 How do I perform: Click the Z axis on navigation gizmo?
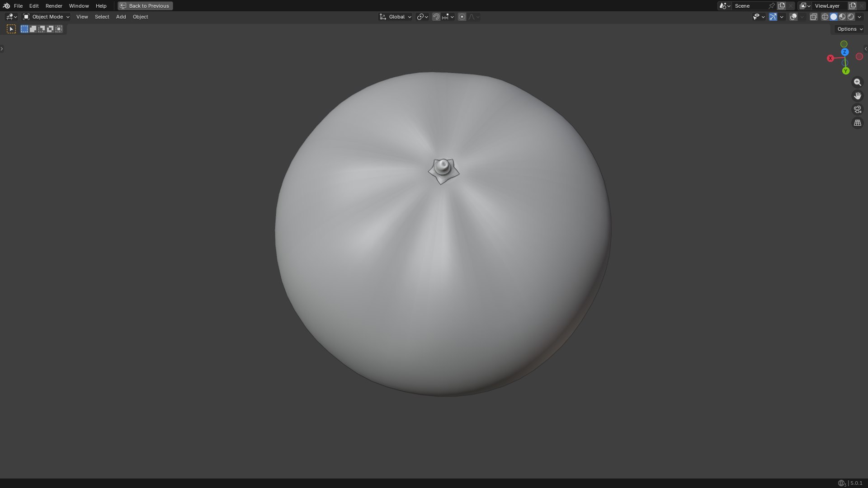[x=844, y=52]
